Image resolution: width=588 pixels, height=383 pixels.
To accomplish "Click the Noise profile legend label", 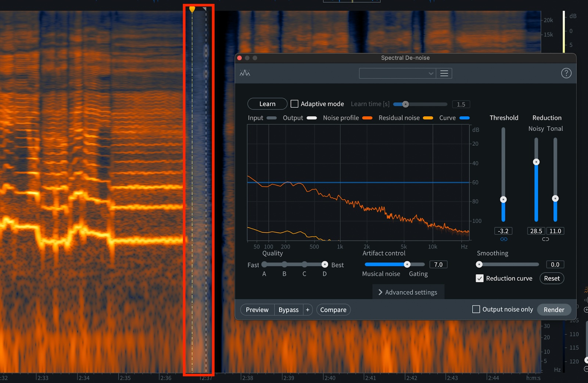I will point(341,118).
